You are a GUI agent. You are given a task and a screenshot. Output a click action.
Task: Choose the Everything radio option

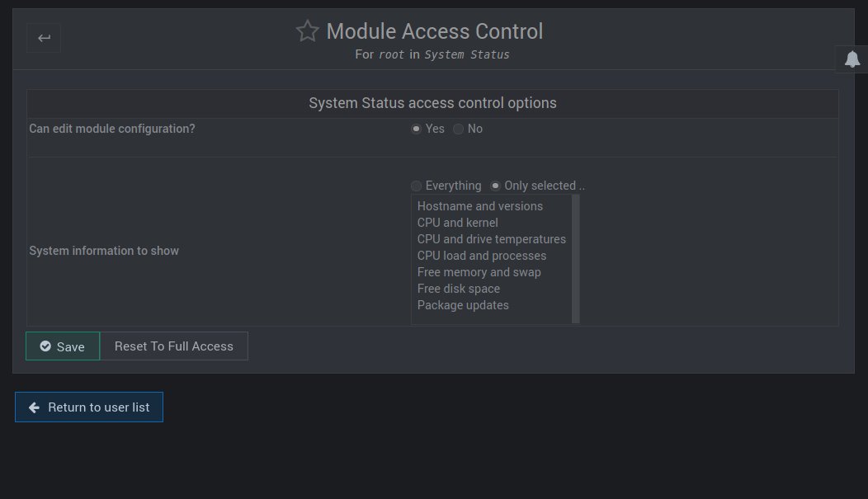[x=417, y=186]
